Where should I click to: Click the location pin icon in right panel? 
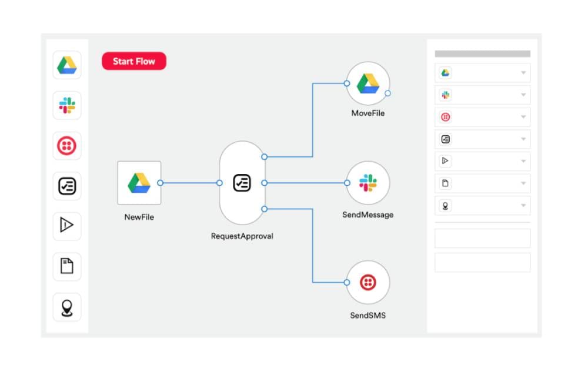coord(446,206)
